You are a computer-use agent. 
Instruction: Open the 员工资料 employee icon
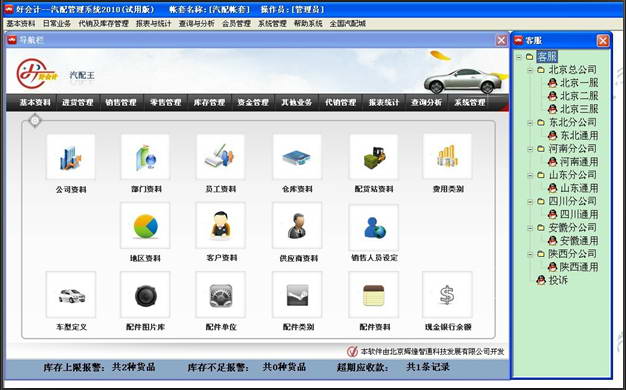point(220,157)
